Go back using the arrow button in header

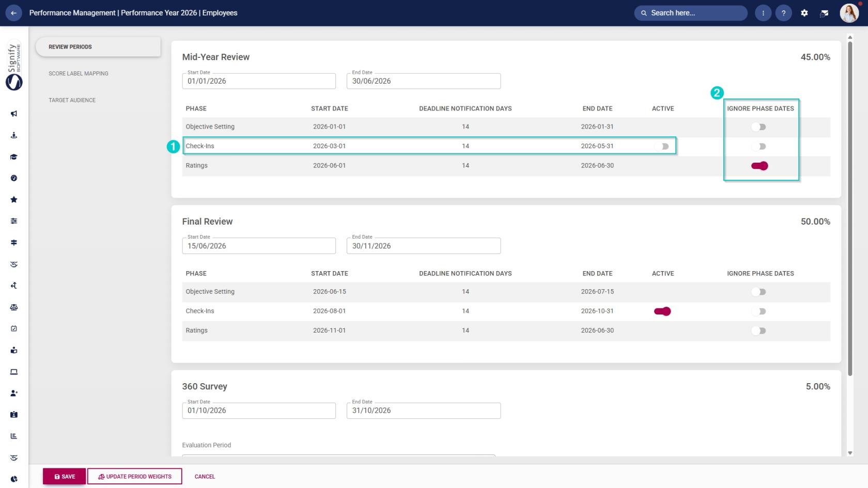(x=13, y=13)
